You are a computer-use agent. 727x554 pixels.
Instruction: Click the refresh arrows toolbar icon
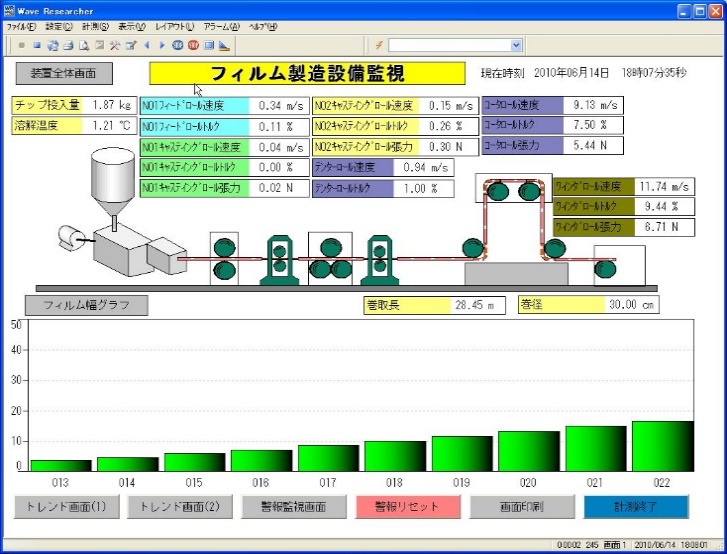[53, 45]
